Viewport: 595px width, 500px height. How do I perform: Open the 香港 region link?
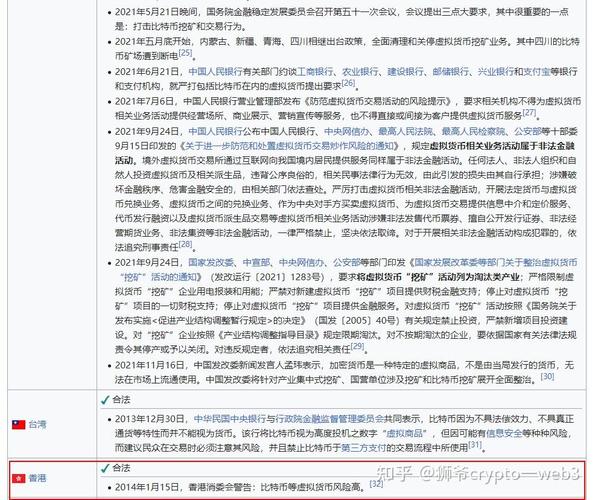pos(37,478)
